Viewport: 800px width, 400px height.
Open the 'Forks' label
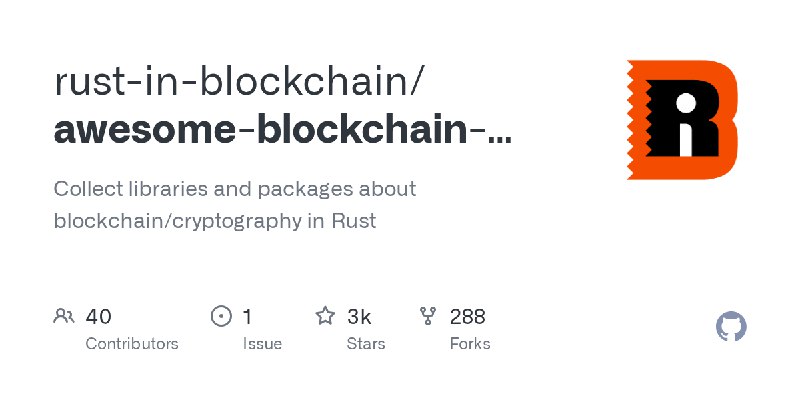470,344
